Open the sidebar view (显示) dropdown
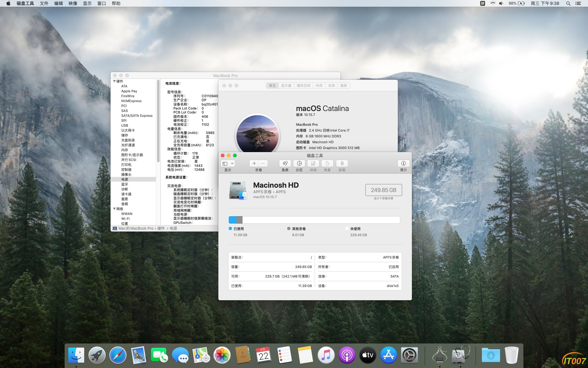588x368 pixels. pyautogui.click(x=228, y=163)
